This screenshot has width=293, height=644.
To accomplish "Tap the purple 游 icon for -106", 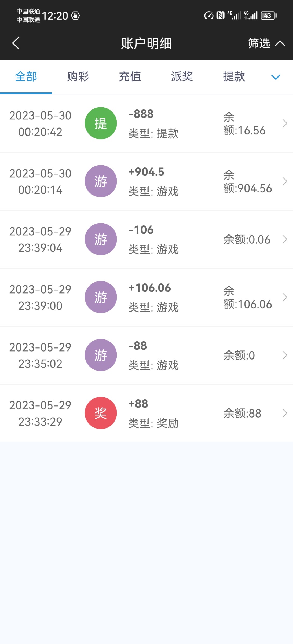I will pos(101,239).
